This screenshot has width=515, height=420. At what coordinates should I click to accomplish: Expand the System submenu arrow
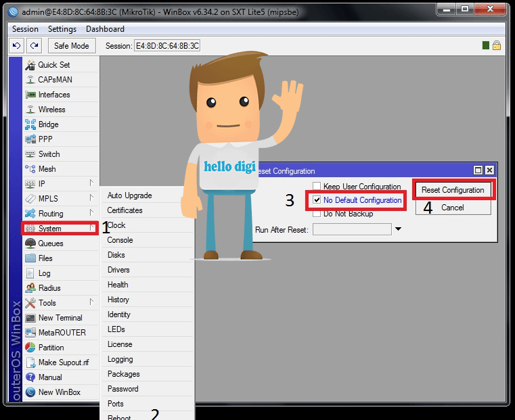92,228
